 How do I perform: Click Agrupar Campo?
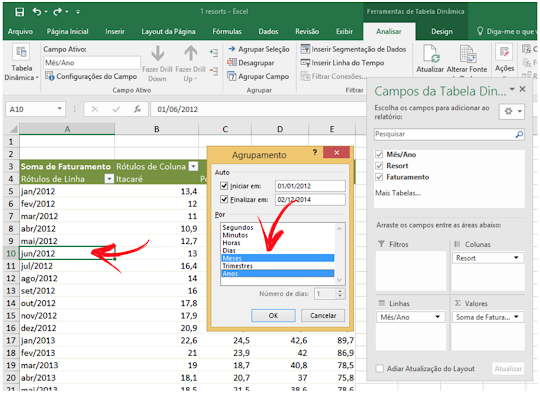[258, 76]
